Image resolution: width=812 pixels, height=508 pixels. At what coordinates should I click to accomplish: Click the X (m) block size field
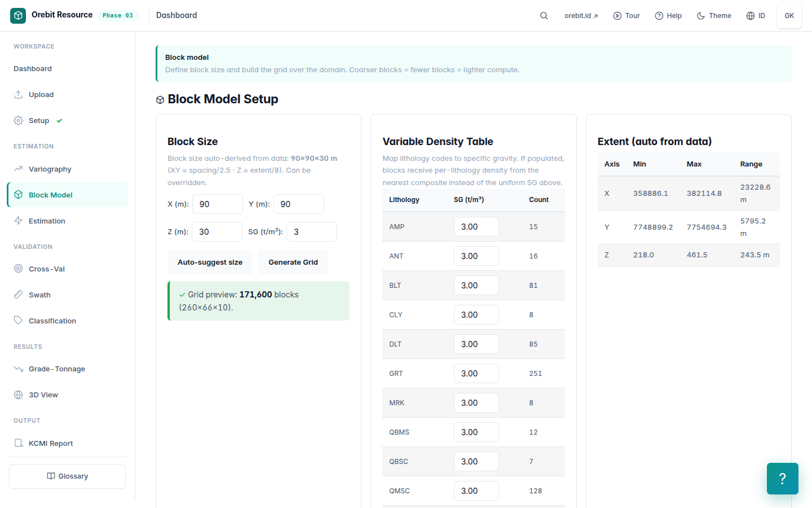point(218,204)
